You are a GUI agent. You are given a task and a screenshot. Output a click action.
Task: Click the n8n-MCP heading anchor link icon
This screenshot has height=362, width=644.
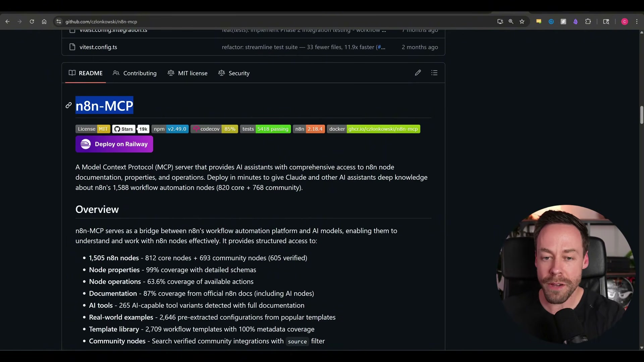pyautogui.click(x=68, y=106)
